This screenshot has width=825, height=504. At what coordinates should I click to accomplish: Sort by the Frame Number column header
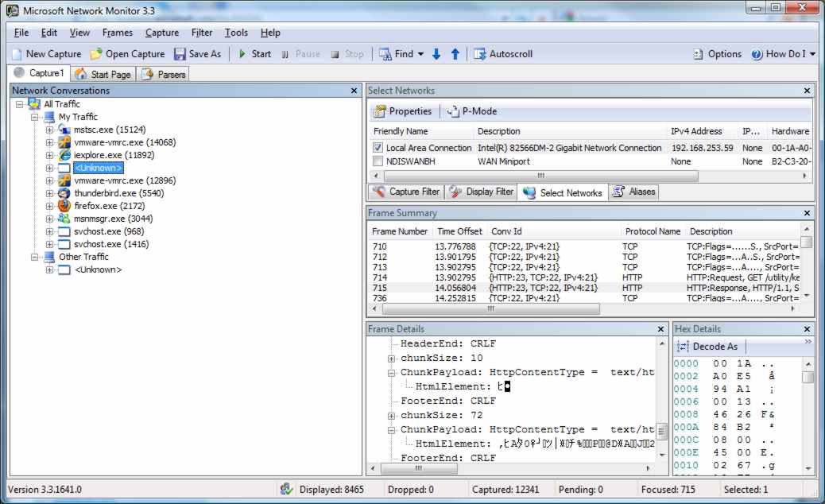400,231
